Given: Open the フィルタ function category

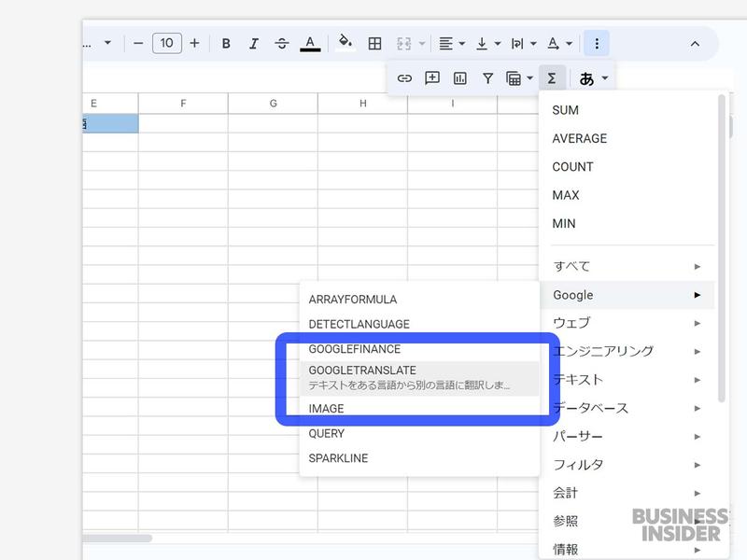Looking at the screenshot, I should (x=627, y=464).
